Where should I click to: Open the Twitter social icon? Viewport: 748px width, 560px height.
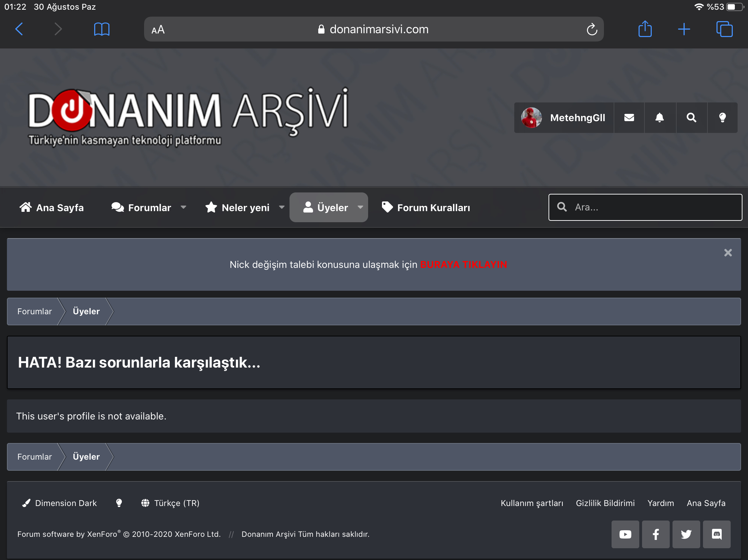[686, 534]
